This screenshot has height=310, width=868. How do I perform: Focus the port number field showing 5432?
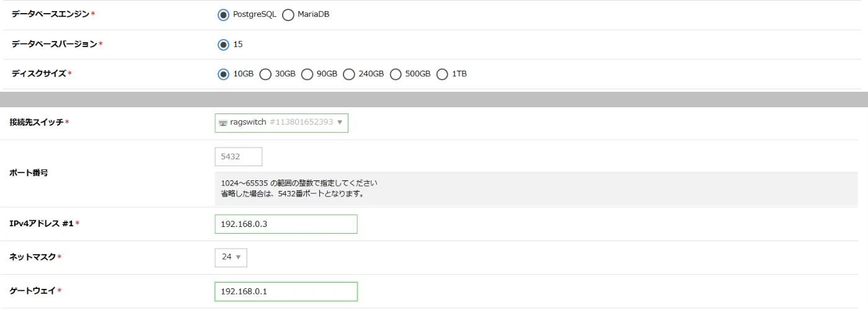pos(239,157)
